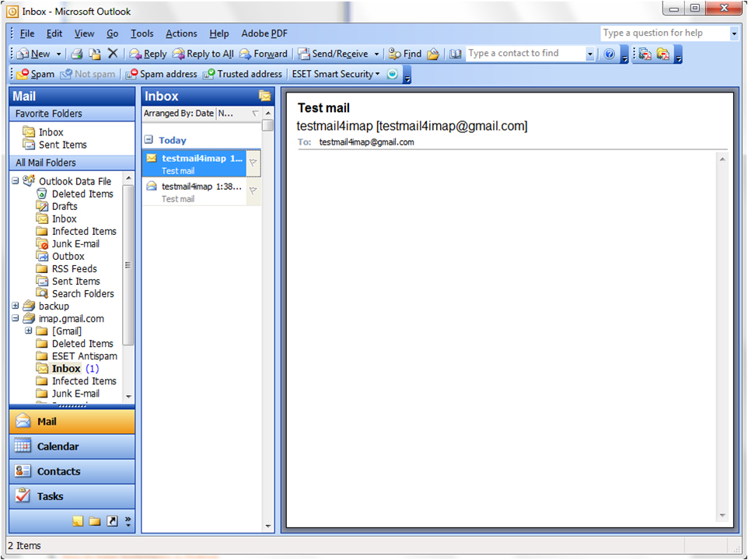Click the Mail navigation button
The width and height of the screenshot is (748, 560).
tap(72, 422)
